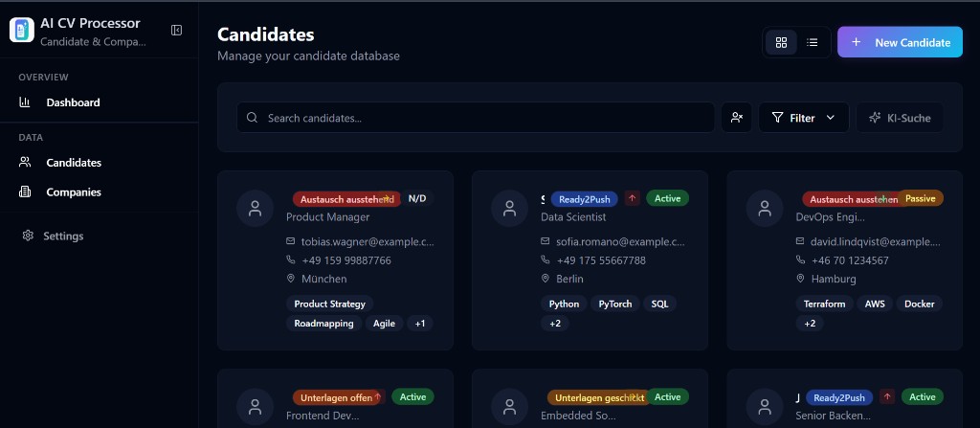Click Ready2Push badge on Senior Backen card

[x=839, y=397]
